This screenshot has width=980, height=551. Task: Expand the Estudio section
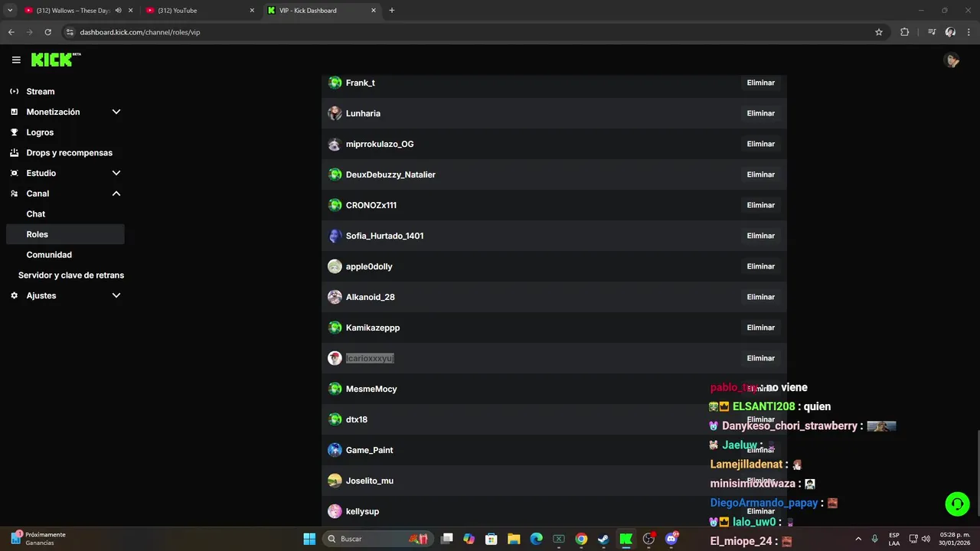pos(116,173)
